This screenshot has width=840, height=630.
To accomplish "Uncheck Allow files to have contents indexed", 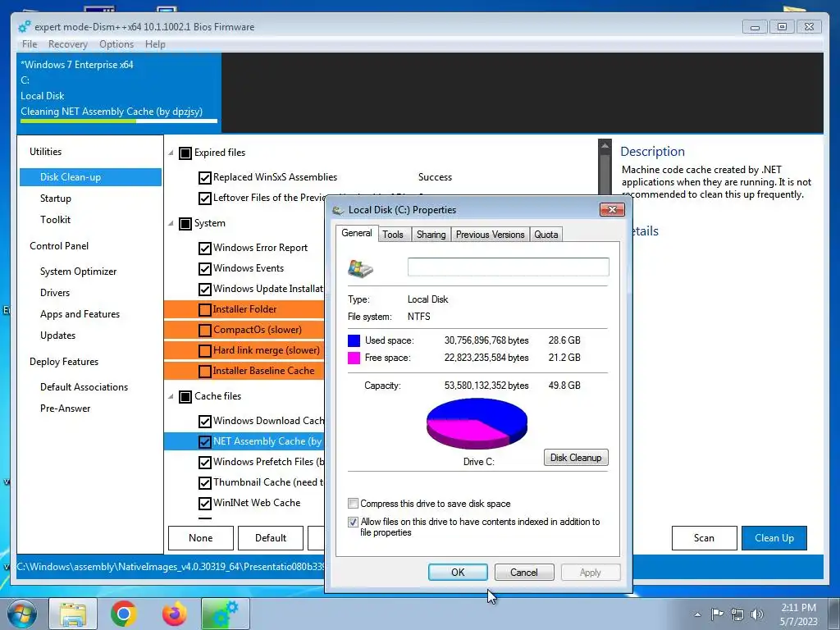I will tap(353, 522).
